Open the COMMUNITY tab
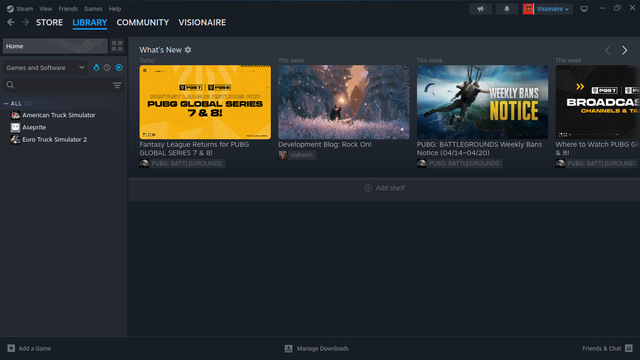The width and height of the screenshot is (640, 360). (x=143, y=22)
